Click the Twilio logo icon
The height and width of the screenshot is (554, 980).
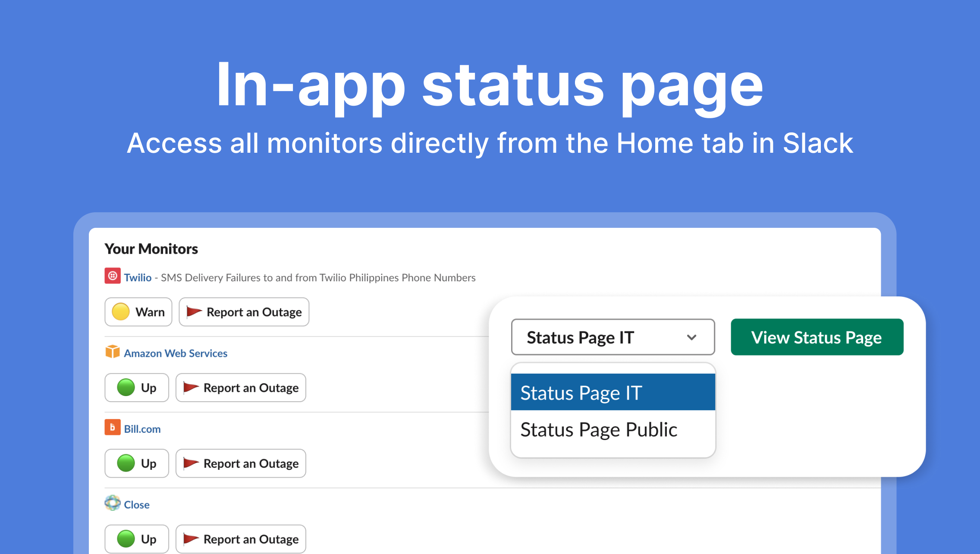coord(112,276)
